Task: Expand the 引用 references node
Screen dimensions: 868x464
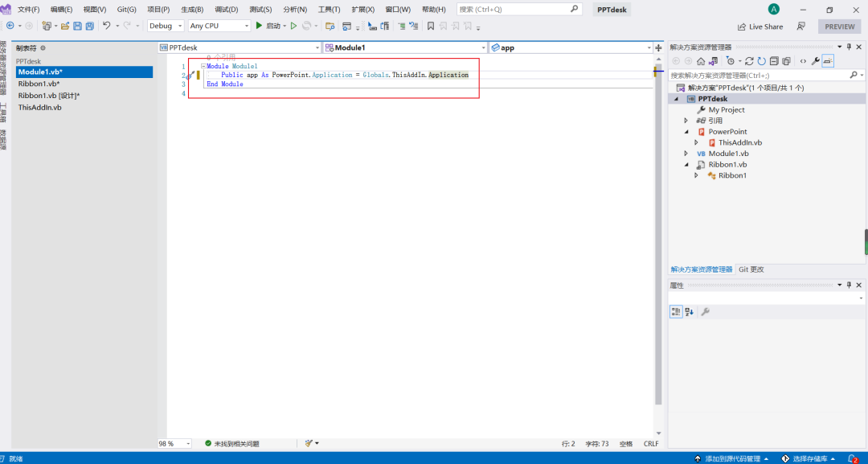Action: coord(686,121)
